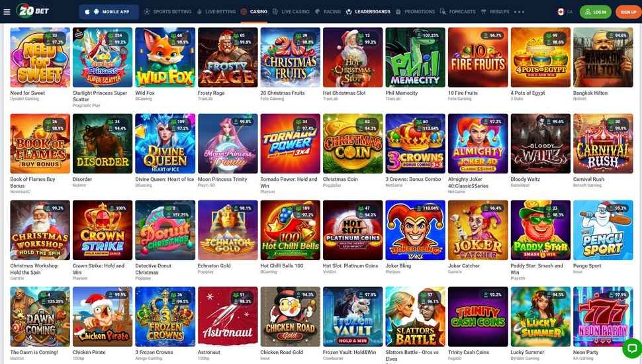This screenshot has width=642, height=364.
Task: Open the Mobile App button
Action: 109,12
